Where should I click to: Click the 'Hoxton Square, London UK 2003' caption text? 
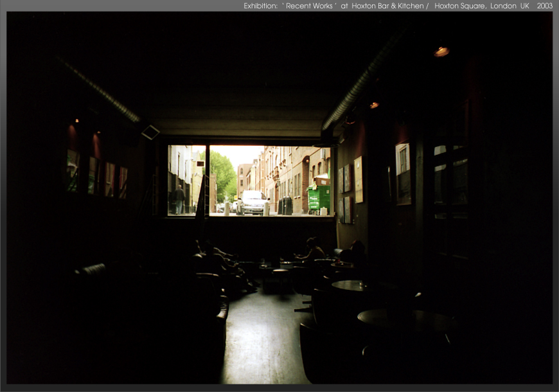tap(493, 6)
